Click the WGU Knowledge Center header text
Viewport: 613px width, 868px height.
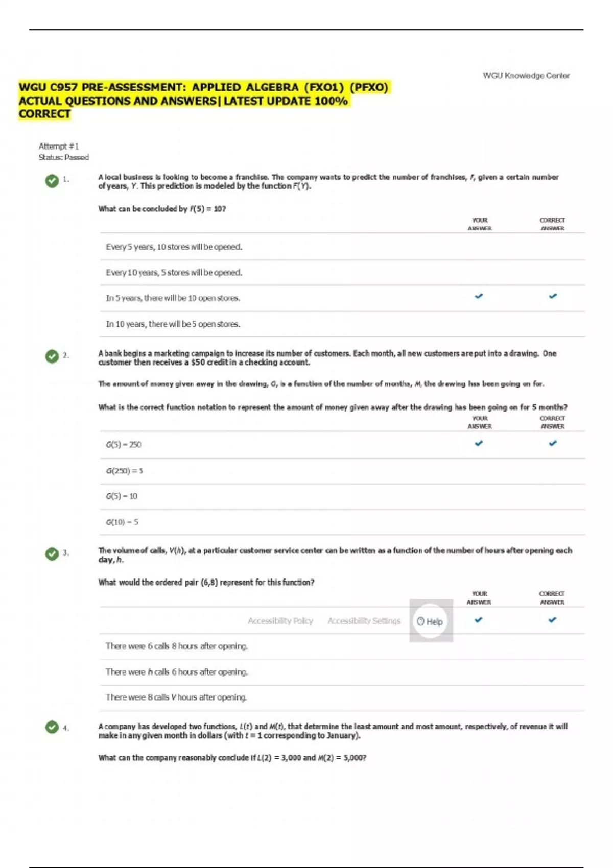point(526,76)
